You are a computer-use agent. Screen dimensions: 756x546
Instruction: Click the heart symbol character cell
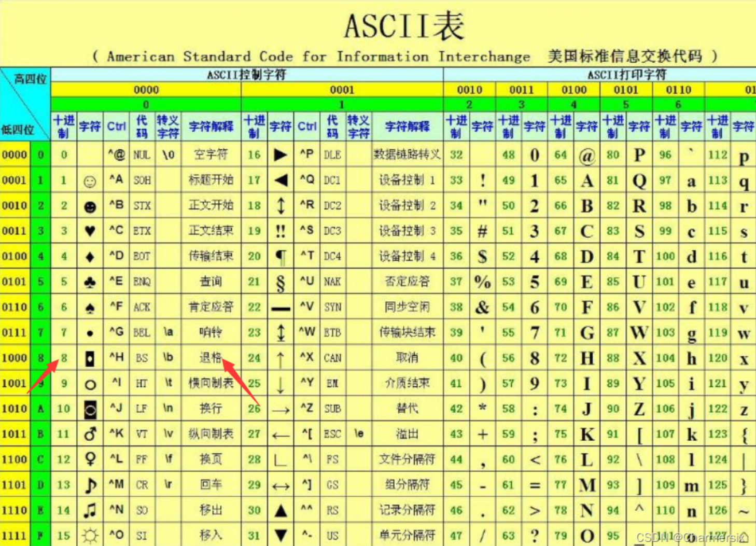pos(90,231)
